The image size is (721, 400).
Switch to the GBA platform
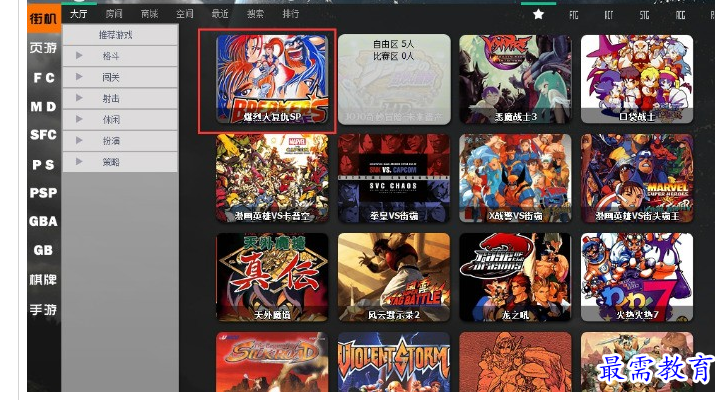[44, 221]
